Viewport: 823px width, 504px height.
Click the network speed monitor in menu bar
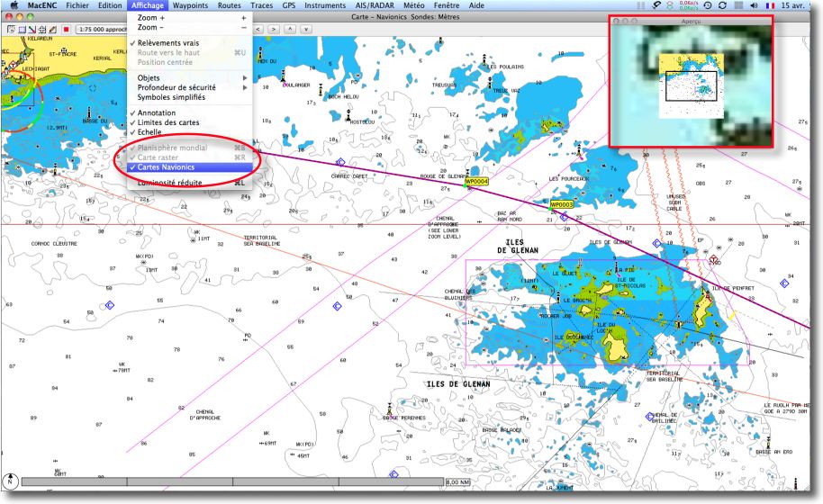click(x=688, y=5)
